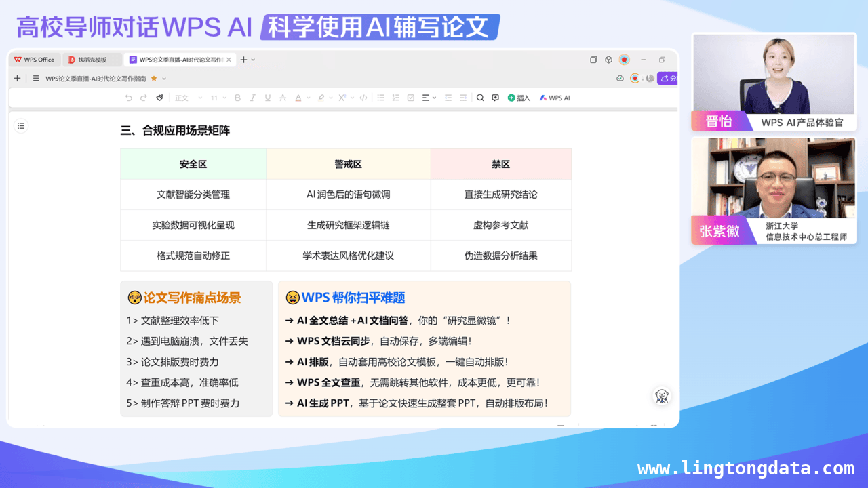The width and height of the screenshot is (868, 488).
Task: Click the new document plus beside the title
Action: (18, 79)
